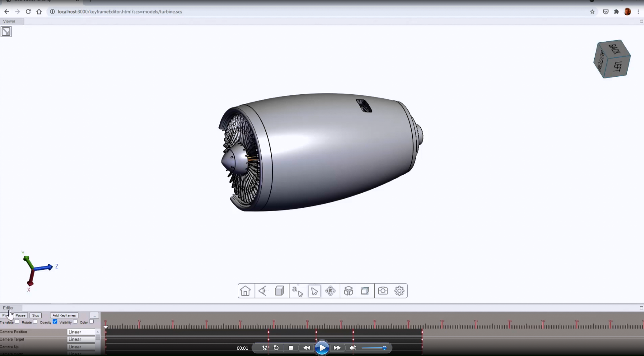The width and height of the screenshot is (644, 356).
Task: Select Camera Position keyframe near 5s
Action: (x=269, y=332)
